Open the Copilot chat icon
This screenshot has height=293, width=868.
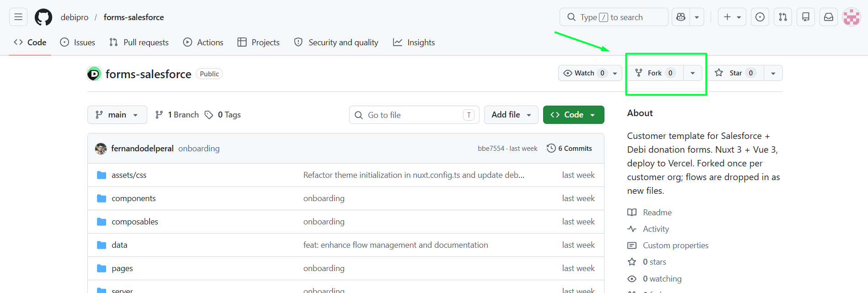coord(681,17)
